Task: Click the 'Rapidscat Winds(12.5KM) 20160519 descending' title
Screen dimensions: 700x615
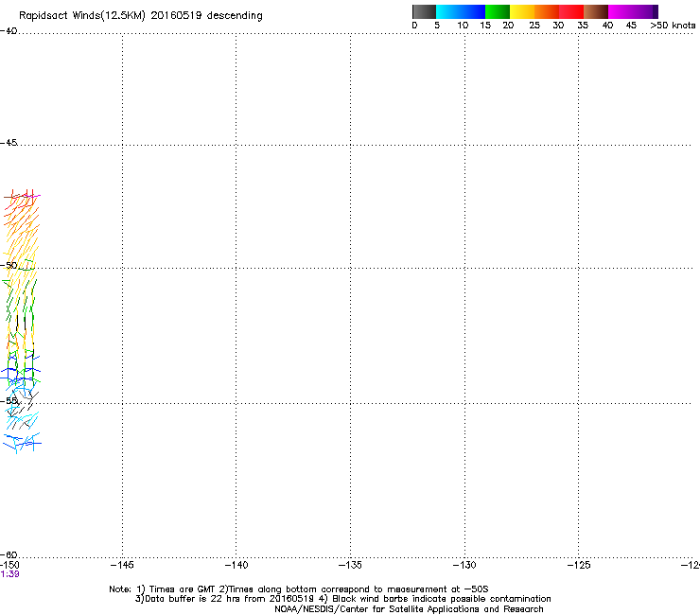Action: pos(141,16)
